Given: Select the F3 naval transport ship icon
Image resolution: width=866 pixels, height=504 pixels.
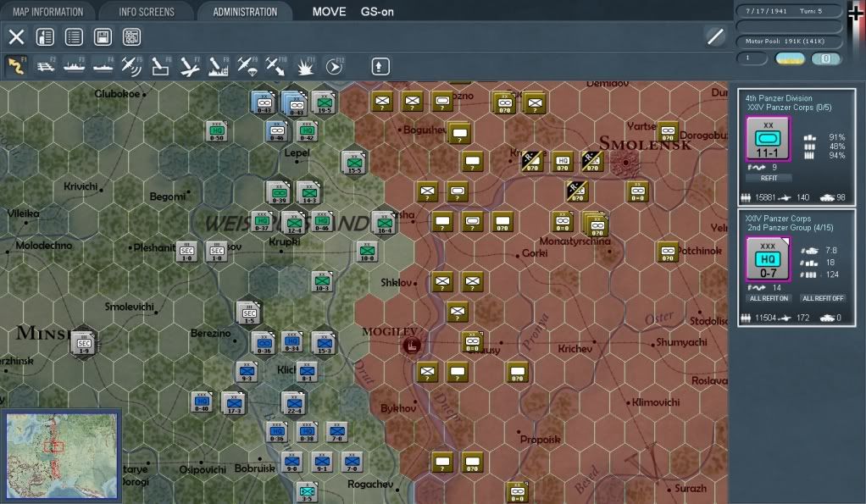Looking at the screenshot, I should (74, 66).
